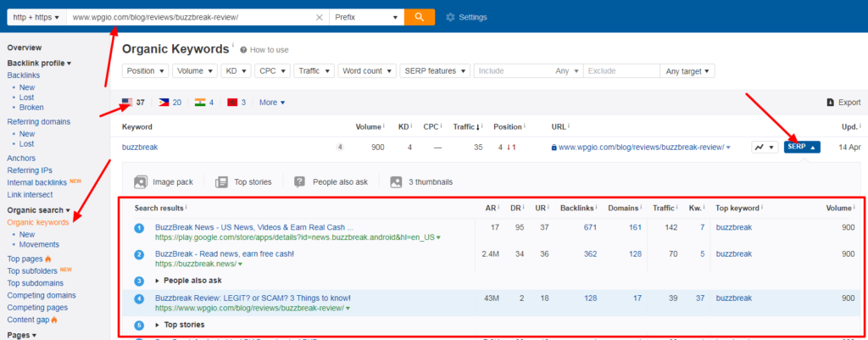
Task: Open Referring domains in the sidebar
Action: pyautogui.click(x=39, y=121)
